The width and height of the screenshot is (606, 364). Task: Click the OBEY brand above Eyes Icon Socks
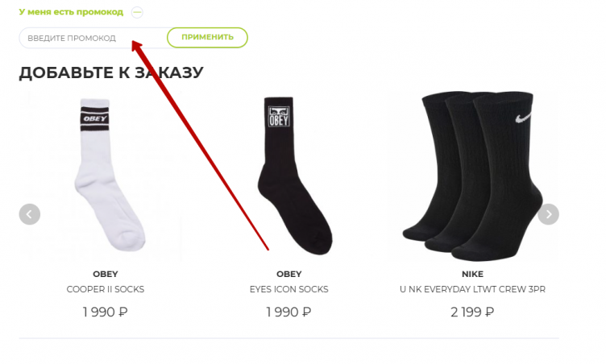click(x=288, y=274)
